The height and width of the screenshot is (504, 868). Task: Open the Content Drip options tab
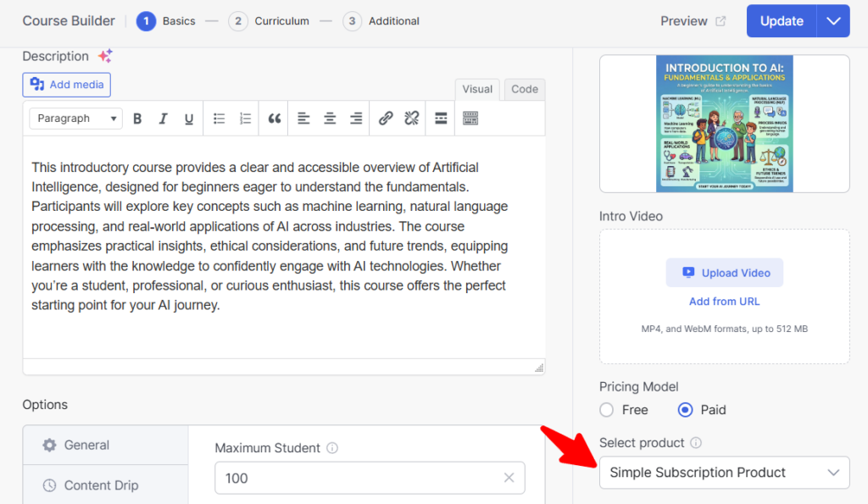[106, 485]
